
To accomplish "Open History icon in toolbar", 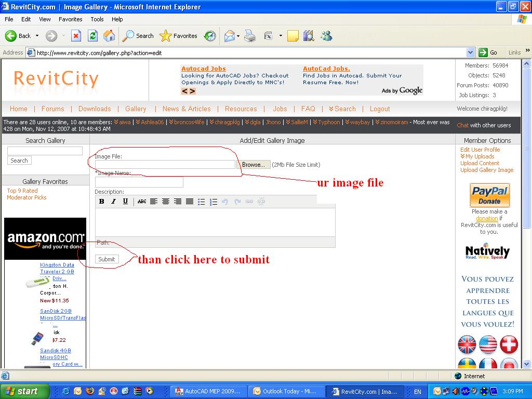I will pos(210,36).
